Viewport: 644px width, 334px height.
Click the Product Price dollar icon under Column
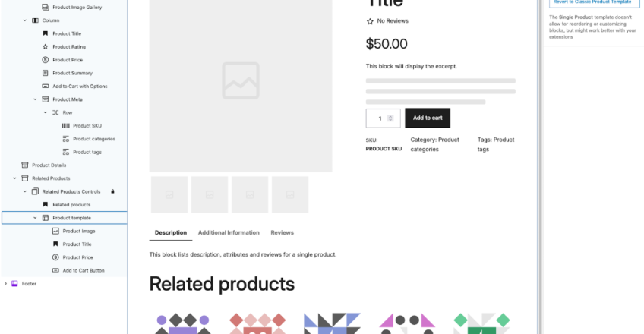click(x=46, y=60)
